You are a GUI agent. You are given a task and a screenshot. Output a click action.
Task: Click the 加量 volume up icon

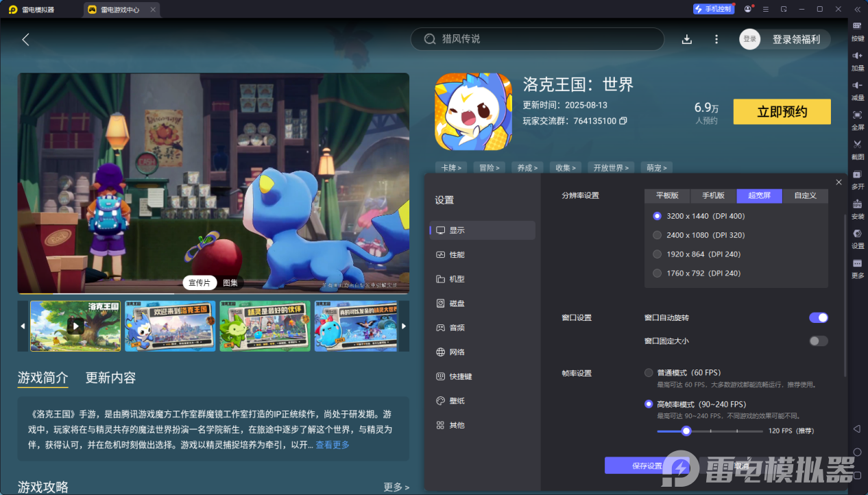[x=857, y=55]
